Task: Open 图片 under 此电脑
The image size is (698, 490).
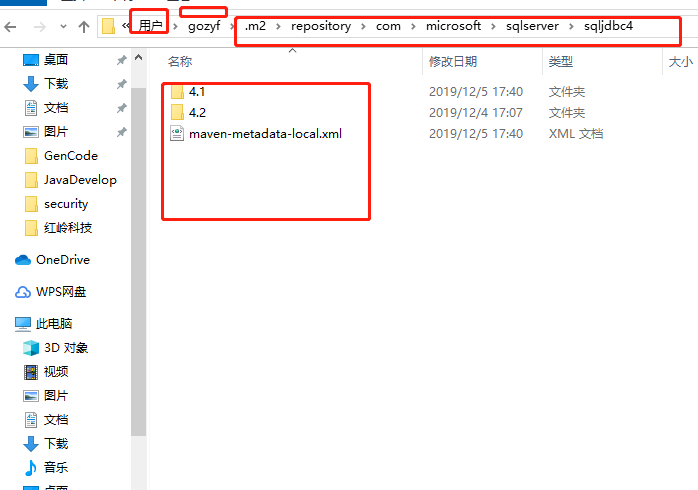Action: (x=56, y=396)
